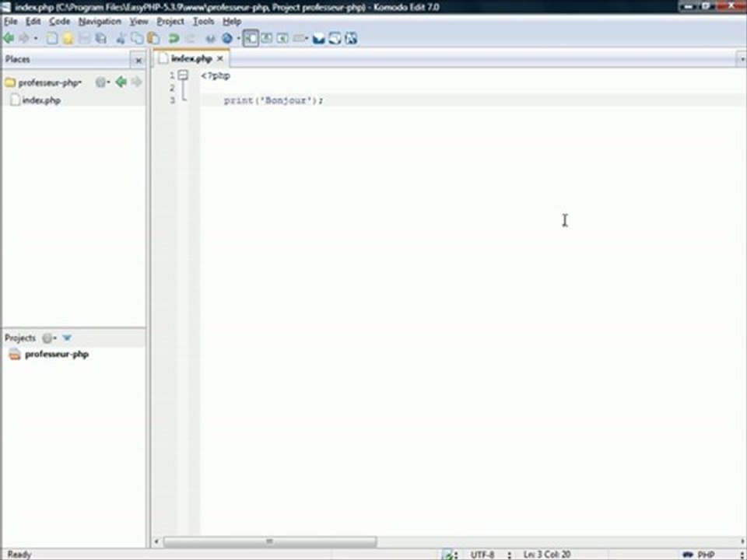Open the Projects gear menu
This screenshot has height=560, width=747.
[x=48, y=338]
